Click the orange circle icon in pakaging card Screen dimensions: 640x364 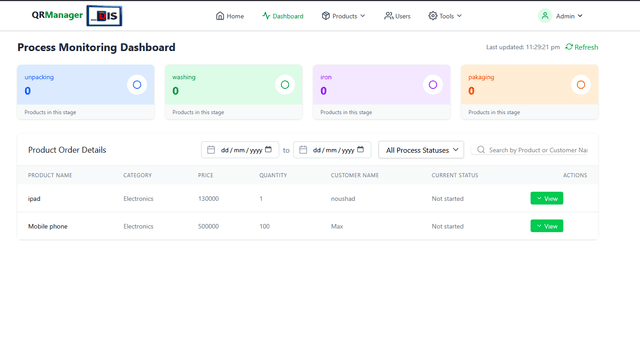coord(581,84)
